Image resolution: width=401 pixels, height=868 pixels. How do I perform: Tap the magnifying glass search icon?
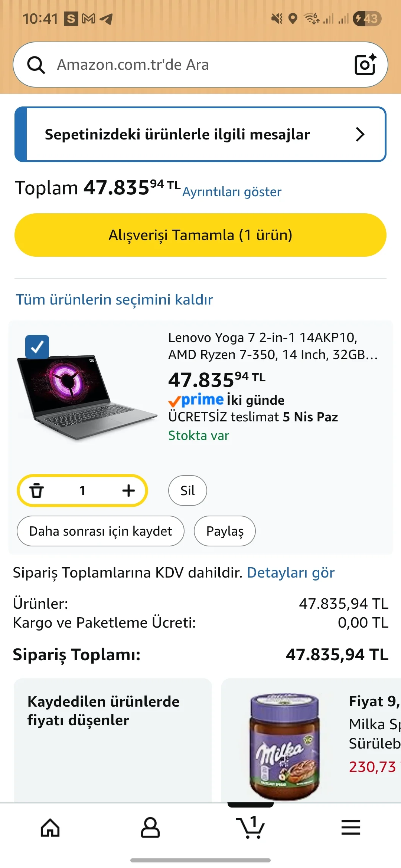coord(36,65)
